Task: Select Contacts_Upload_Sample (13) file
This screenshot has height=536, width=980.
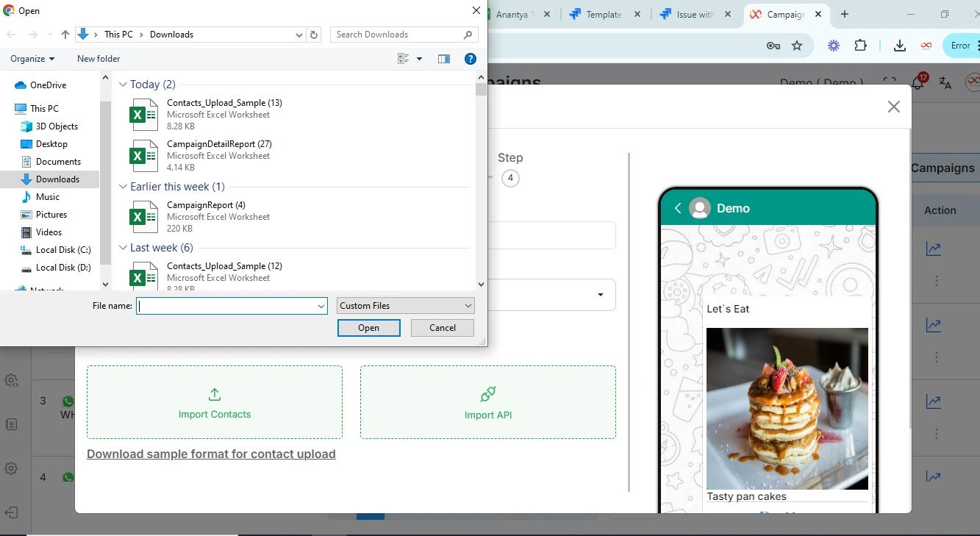Action: click(294, 115)
